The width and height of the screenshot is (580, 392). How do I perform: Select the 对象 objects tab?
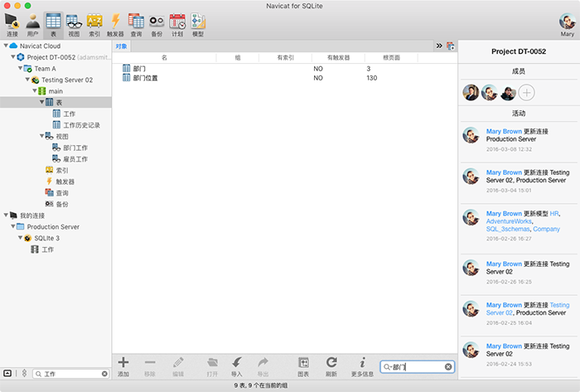pos(121,46)
